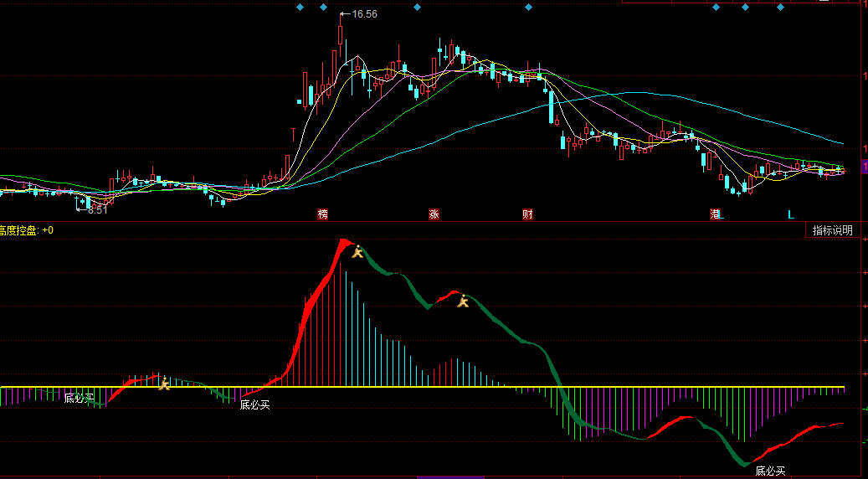Click the standalone cyan L marker
Image resolution: width=868 pixels, height=479 pixels.
pos(791,214)
